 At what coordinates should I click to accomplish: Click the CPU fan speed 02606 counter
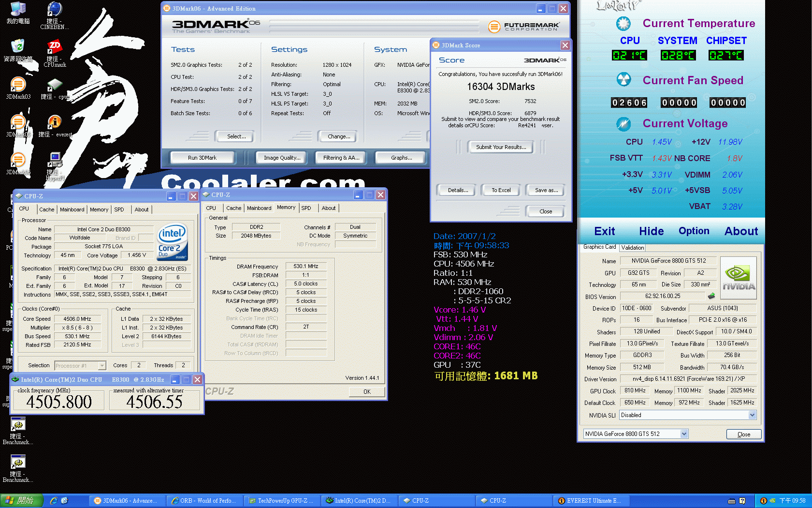pos(629,103)
